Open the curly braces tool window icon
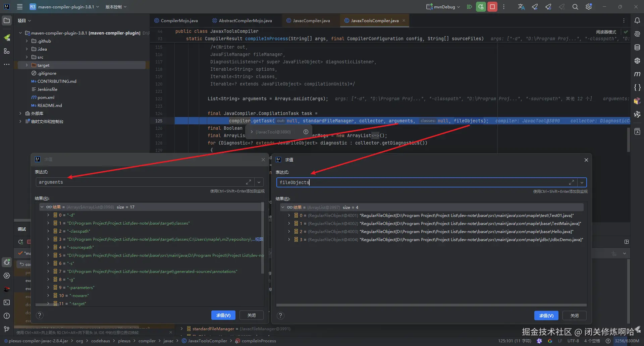Screen dimensions: 644x346 pyautogui.click(x=637, y=88)
